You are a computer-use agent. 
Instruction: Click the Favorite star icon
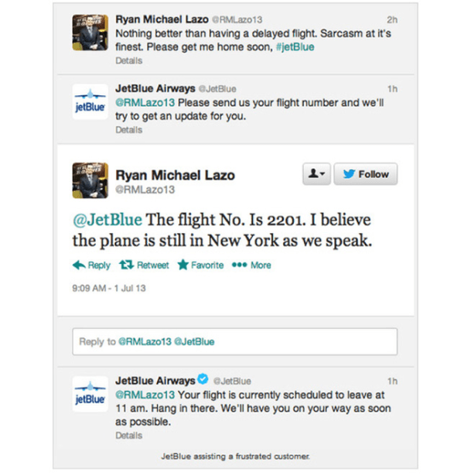point(183,265)
